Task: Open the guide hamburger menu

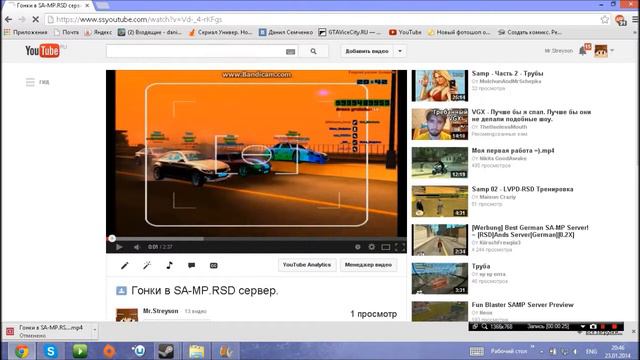Action: (30, 82)
